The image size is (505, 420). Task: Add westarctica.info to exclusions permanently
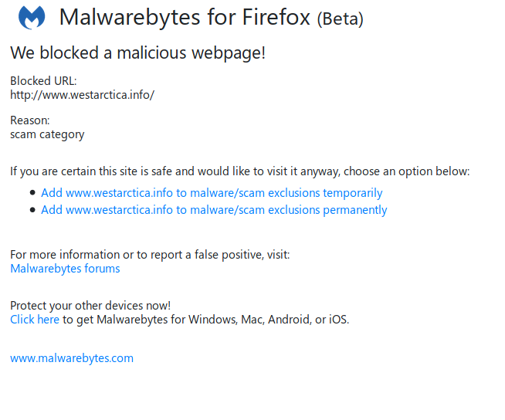[214, 210]
